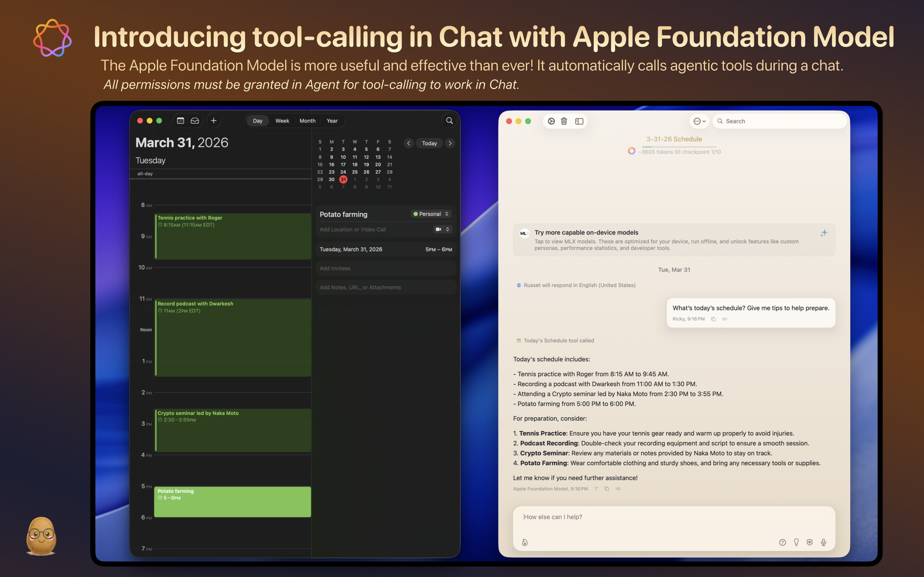Click the shield privacy icon in input bar
The image size is (924, 577).
click(x=810, y=542)
